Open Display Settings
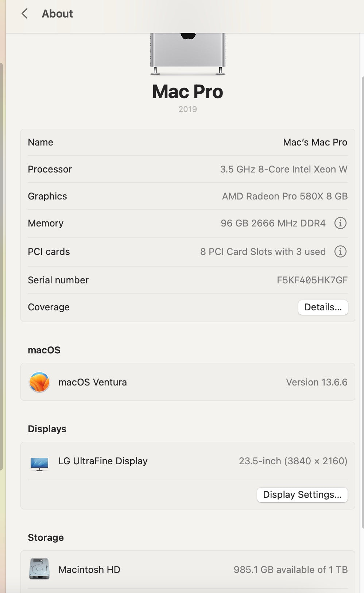Viewport: 364px width, 593px height. [302, 495]
